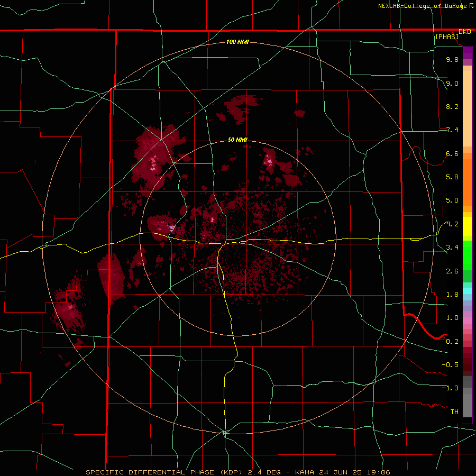Click the 1.0 legend value
The image size is (476, 476).
[x=452, y=318]
